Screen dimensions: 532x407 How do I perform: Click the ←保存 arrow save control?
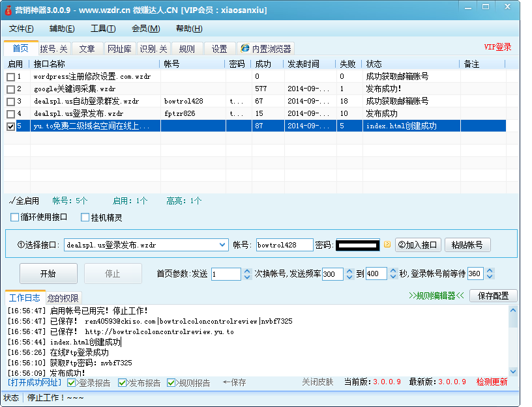tap(234, 383)
